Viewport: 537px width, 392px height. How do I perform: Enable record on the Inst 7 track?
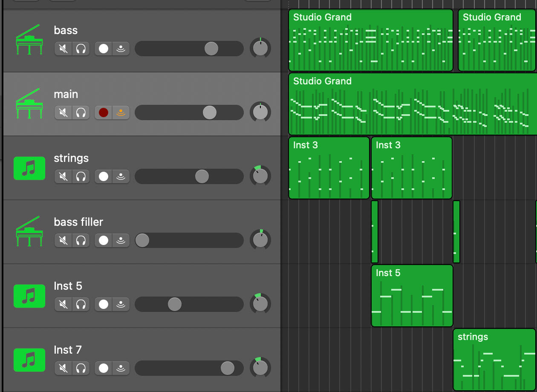(104, 368)
